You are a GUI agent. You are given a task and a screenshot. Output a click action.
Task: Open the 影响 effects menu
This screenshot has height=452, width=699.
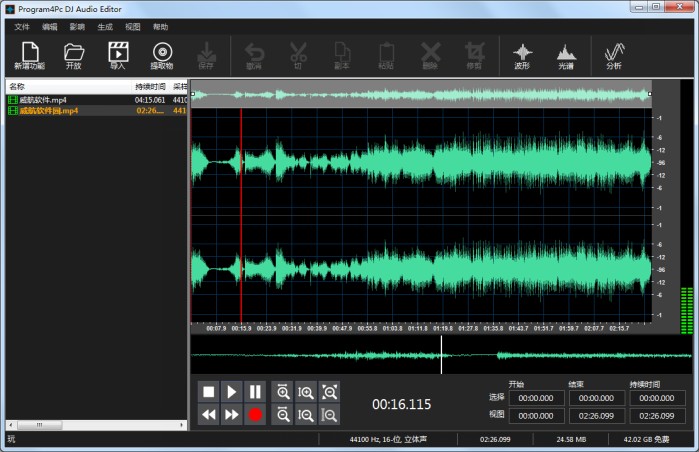click(x=77, y=26)
